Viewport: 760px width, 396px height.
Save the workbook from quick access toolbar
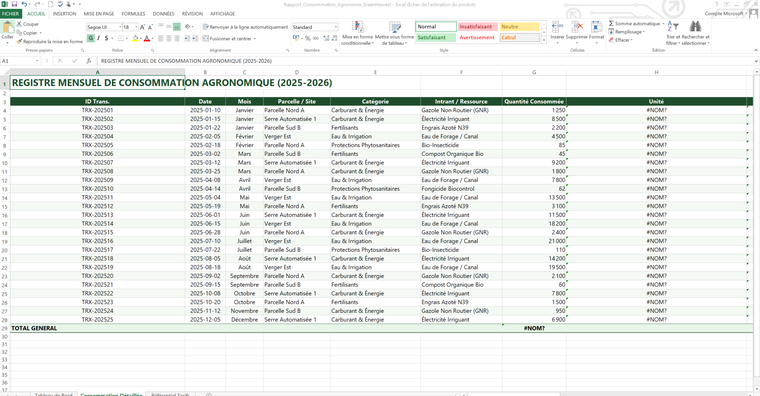pyautogui.click(x=14, y=4)
